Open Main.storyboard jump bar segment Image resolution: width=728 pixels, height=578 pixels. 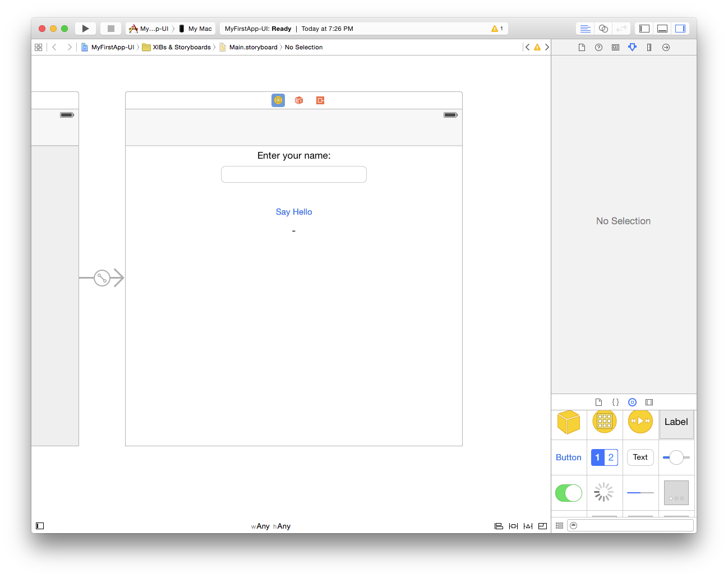point(248,47)
